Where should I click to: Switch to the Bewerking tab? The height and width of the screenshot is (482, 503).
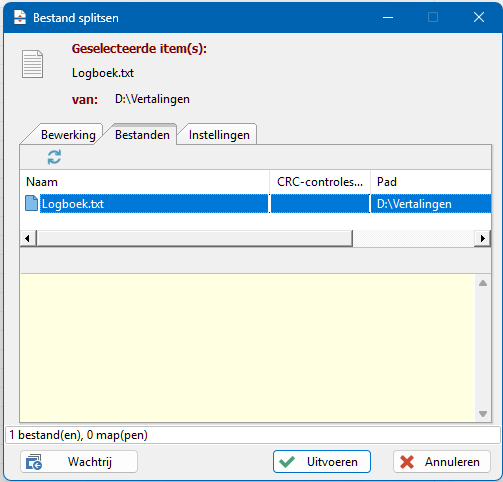click(x=68, y=135)
